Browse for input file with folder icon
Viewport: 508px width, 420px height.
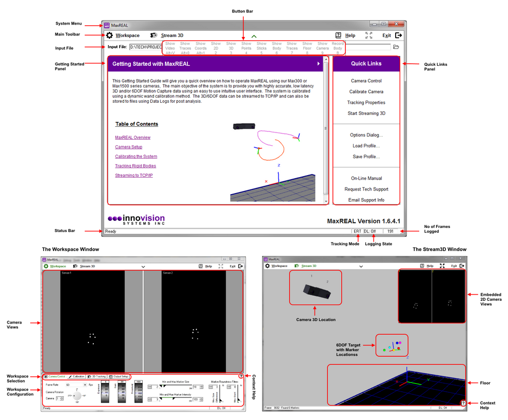tap(396, 47)
